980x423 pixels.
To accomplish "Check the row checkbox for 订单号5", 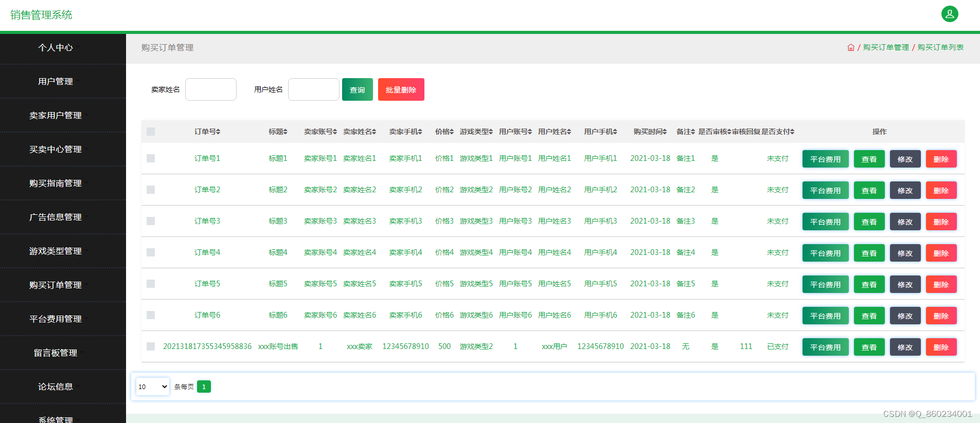I will tap(151, 284).
